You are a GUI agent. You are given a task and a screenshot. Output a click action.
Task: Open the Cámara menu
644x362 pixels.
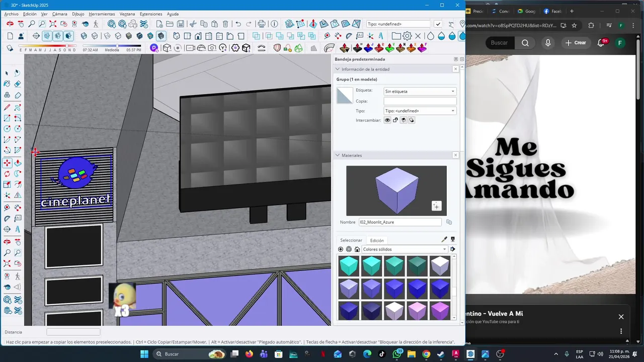pyautogui.click(x=59, y=14)
